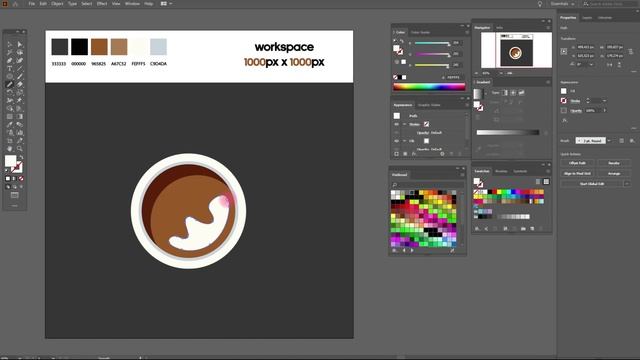Expand the Stroke row in Appearance

[404, 124]
